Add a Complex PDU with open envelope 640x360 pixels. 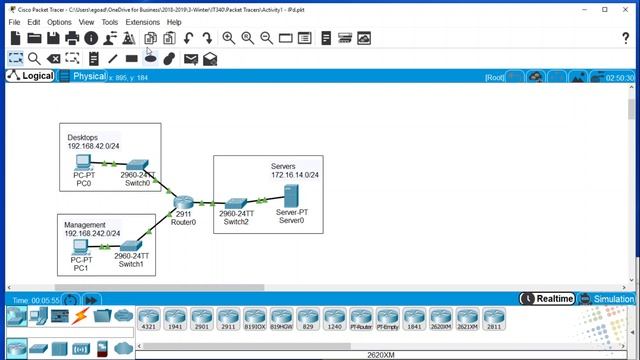pyautogui.click(x=210, y=59)
